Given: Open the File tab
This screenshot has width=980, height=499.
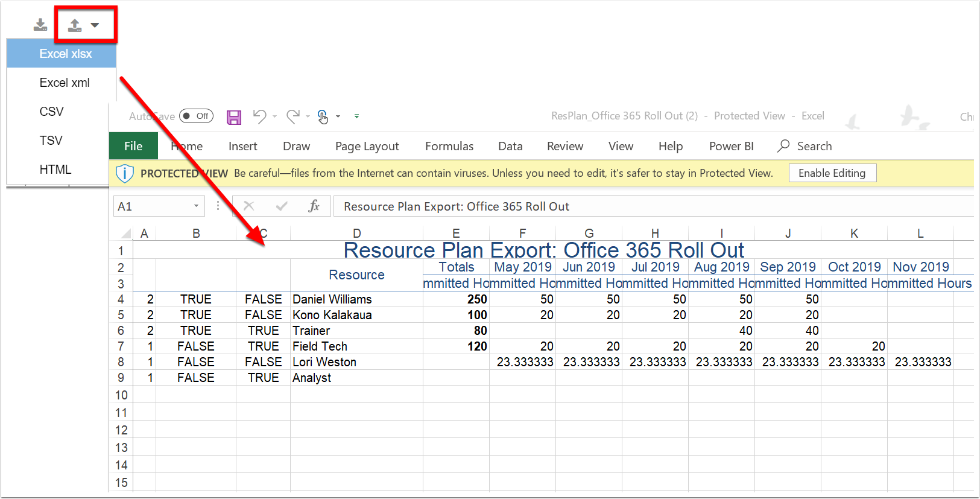Looking at the screenshot, I should (133, 146).
